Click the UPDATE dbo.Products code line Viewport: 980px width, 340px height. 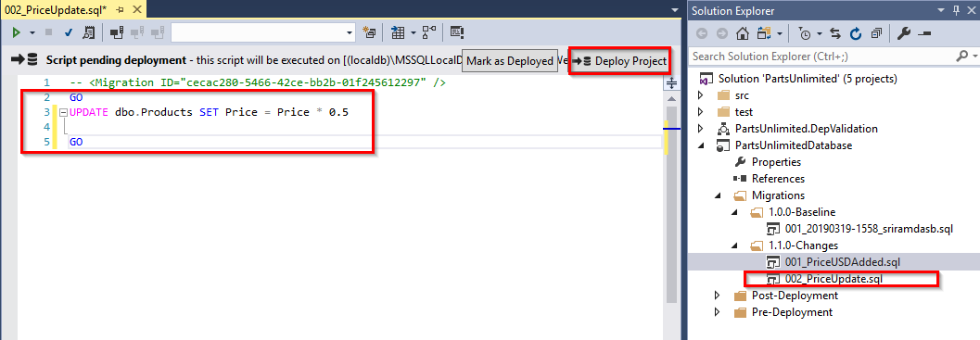[209, 112]
